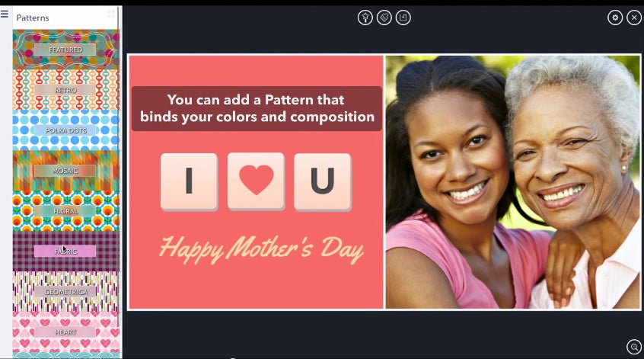Click the Patterns panel title
Screen dimensions: 644x359
(x=33, y=18)
